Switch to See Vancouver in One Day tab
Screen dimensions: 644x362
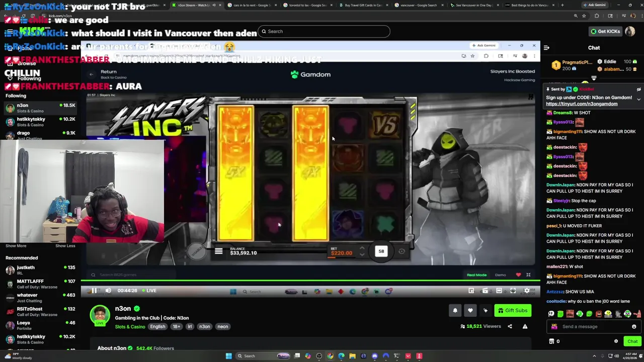(474, 5)
